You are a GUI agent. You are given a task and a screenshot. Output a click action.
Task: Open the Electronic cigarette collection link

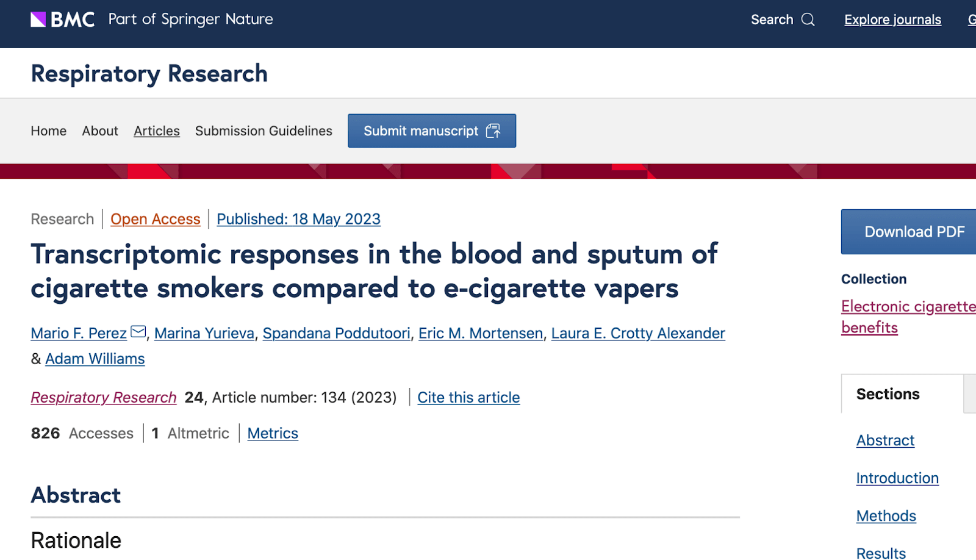click(908, 306)
